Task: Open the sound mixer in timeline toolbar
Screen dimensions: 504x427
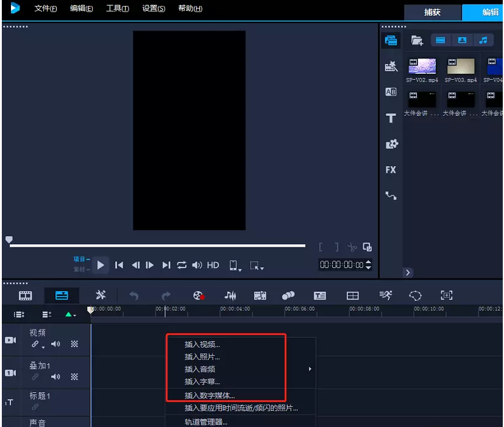Action: (230, 295)
